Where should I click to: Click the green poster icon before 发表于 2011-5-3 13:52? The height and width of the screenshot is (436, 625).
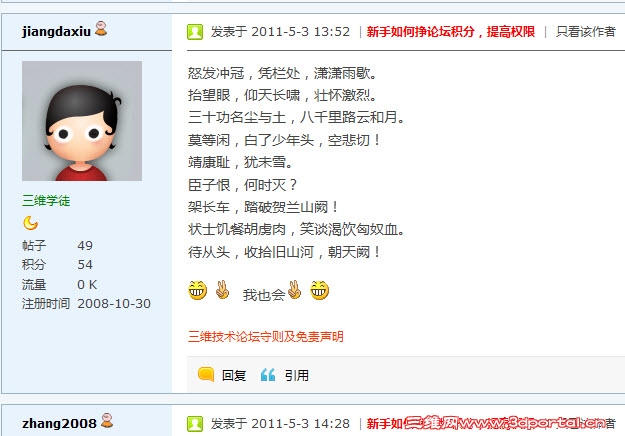pyautogui.click(x=195, y=32)
